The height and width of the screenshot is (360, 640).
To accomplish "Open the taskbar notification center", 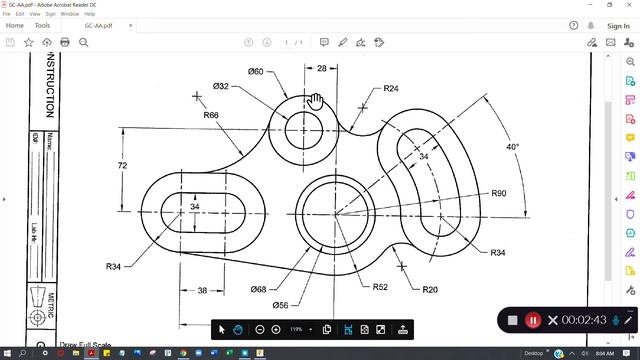I will pos(626,353).
